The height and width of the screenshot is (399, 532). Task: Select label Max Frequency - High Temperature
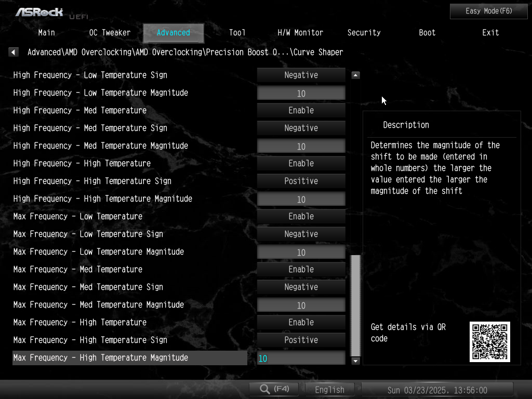(79, 322)
